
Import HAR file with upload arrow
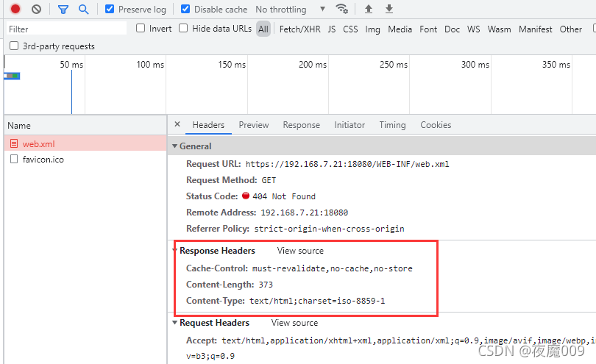[369, 9]
